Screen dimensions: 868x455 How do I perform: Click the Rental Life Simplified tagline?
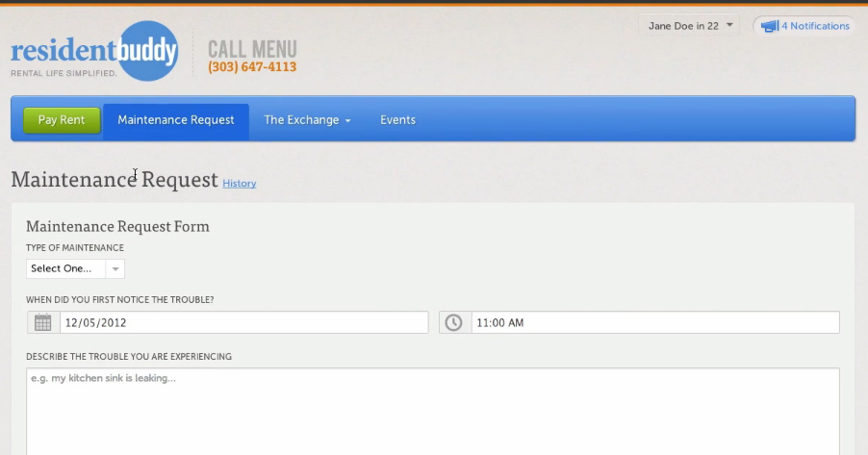pos(64,73)
